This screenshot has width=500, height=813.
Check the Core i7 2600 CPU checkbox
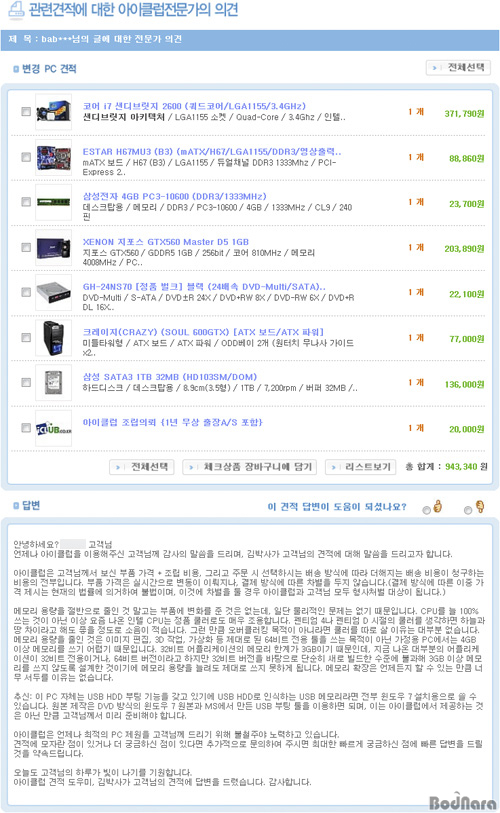click(x=26, y=111)
